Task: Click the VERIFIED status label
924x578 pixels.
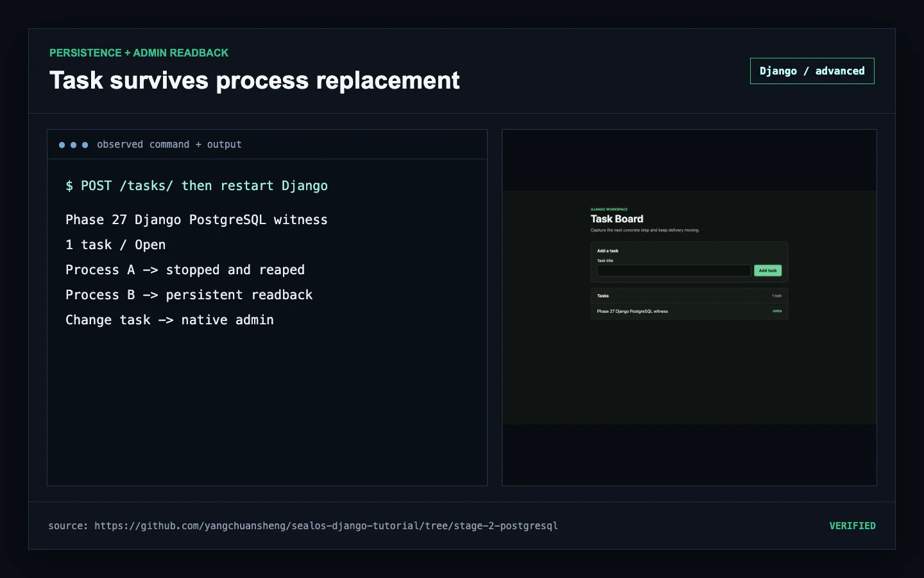Action: point(852,525)
